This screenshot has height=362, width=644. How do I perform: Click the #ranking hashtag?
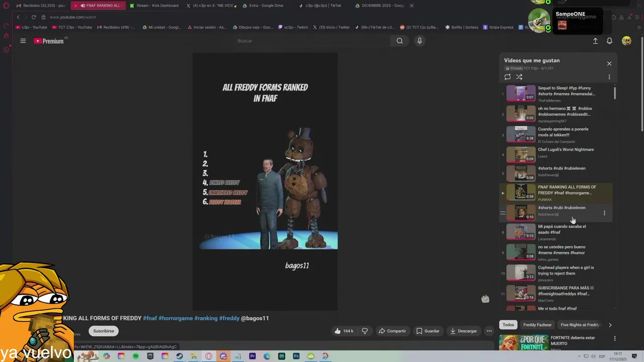[206, 318]
